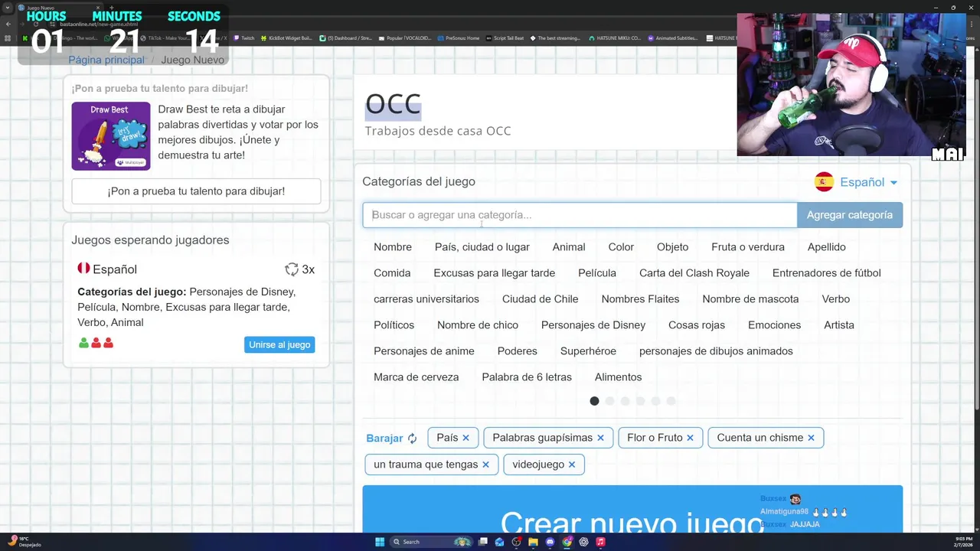Add the Color category

coord(621,247)
